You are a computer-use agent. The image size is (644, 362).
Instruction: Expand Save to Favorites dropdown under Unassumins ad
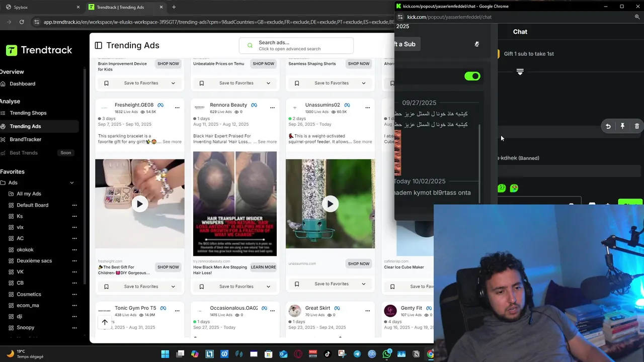(363, 284)
